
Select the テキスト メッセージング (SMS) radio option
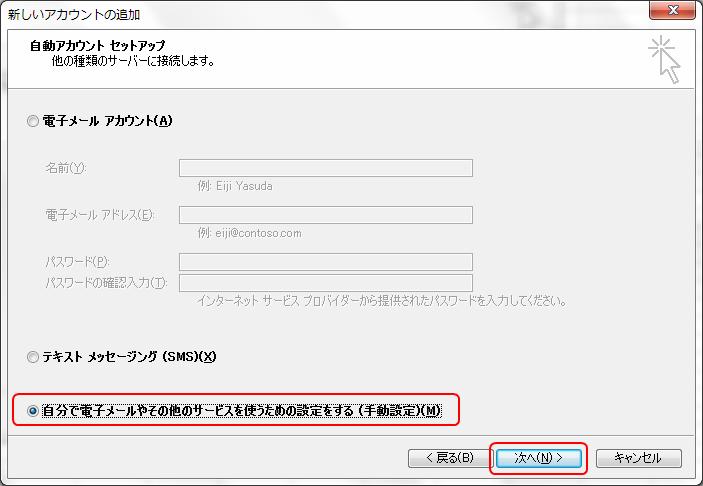coord(33,357)
